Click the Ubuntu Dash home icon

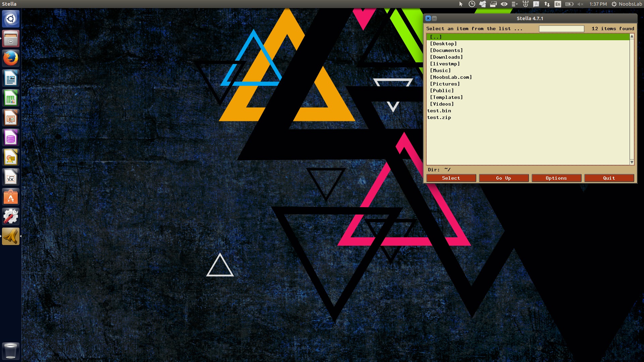pos(11,19)
